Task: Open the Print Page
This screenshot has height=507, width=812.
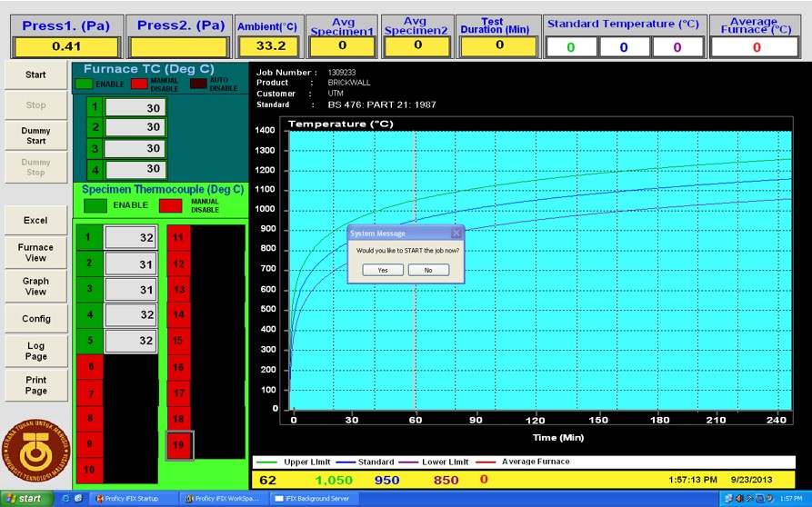Action: 35,385
